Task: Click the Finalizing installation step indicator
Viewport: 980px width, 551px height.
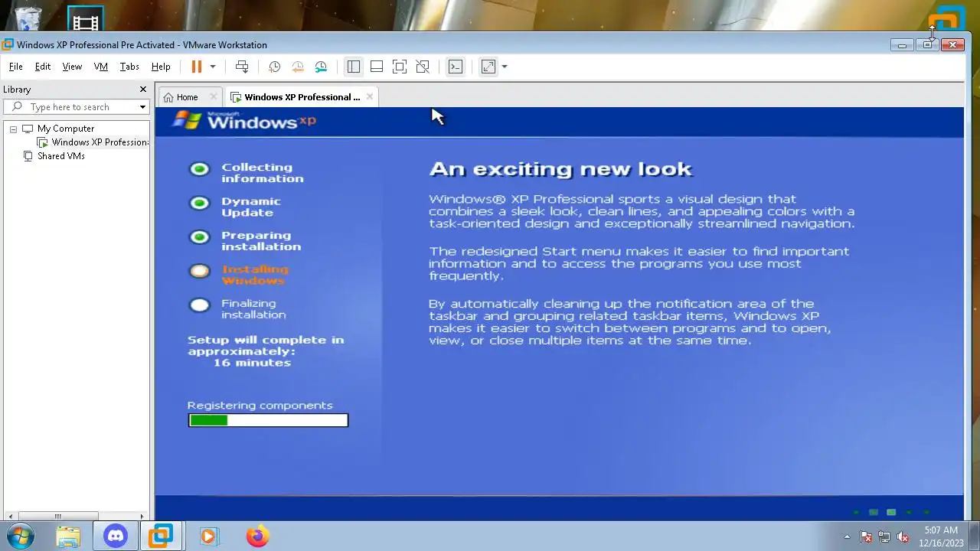Action: point(199,305)
